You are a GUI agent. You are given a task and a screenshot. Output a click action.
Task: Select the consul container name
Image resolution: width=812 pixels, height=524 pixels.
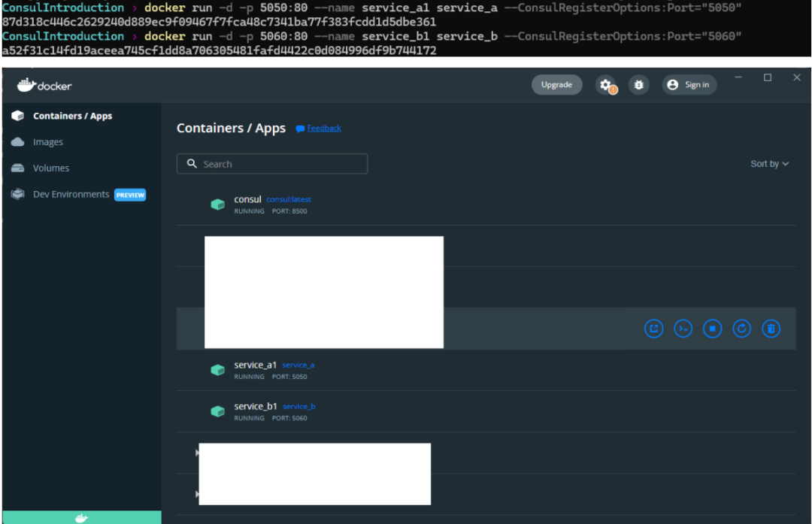(x=247, y=199)
